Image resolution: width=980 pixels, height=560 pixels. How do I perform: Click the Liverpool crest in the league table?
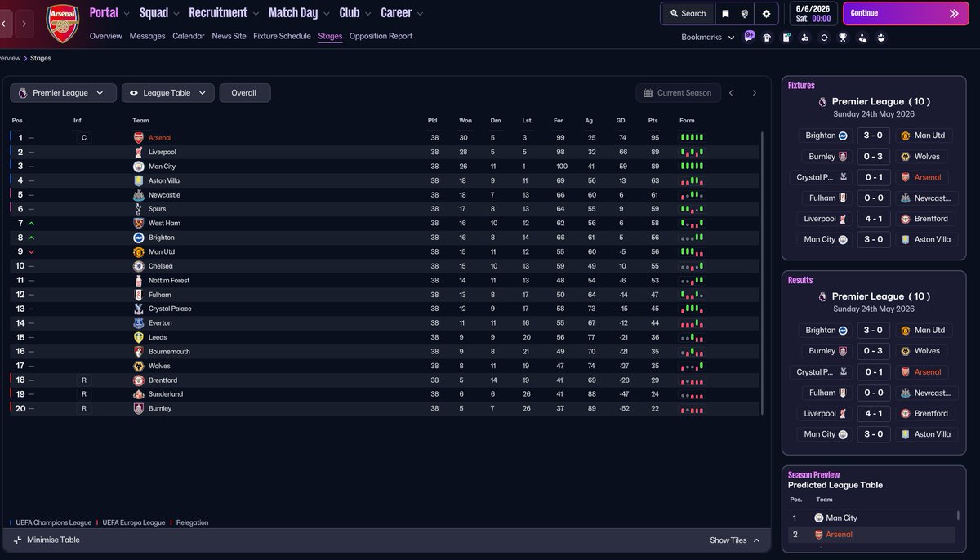click(139, 152)
